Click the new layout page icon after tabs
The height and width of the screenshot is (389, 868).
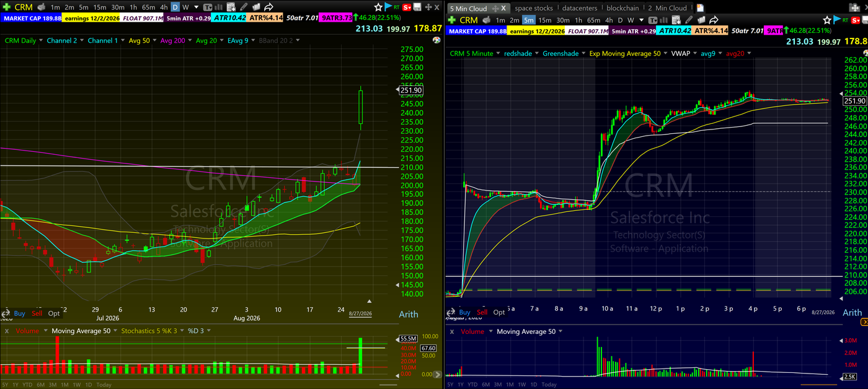click(x=700, y=8)
